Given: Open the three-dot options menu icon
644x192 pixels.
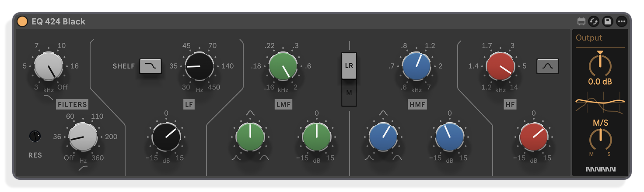Looking at the screenshot, I should tap(622, 21).
